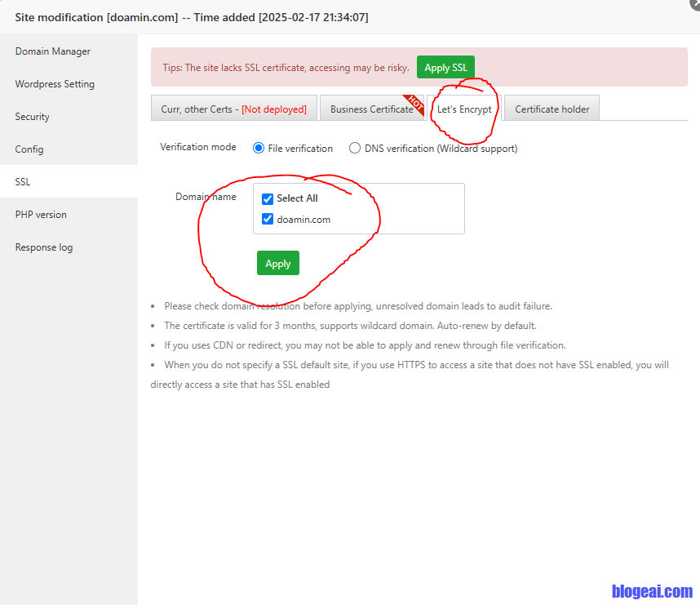This screenshot has height=605, width=700.
Task: Open the Curr, other Certs tab
Action: tap(233, 109)
